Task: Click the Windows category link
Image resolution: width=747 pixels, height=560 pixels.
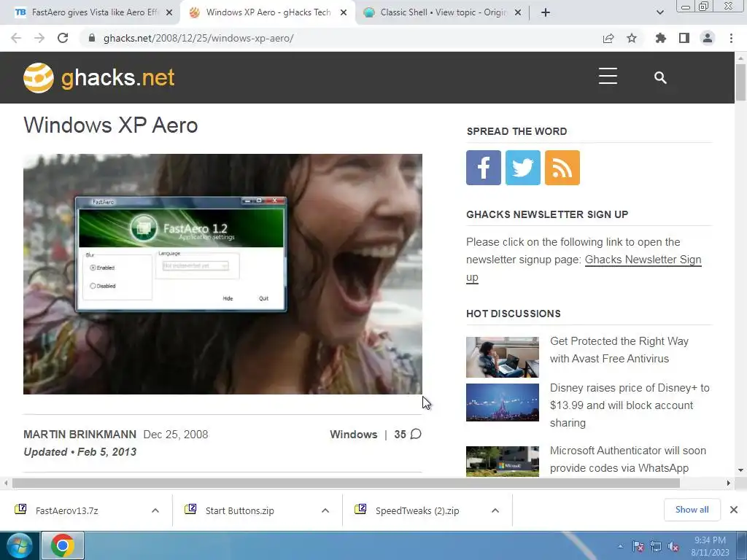Action: (354, 435)
